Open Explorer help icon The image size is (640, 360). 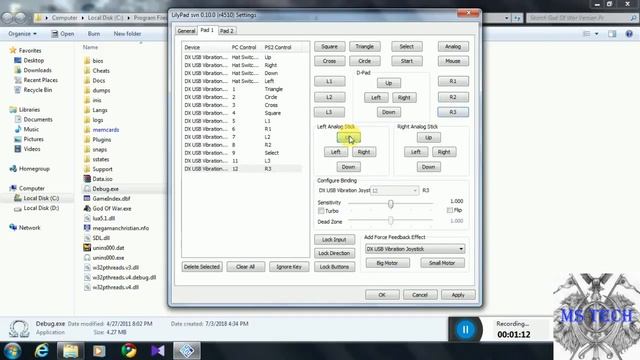coord(629,34)
